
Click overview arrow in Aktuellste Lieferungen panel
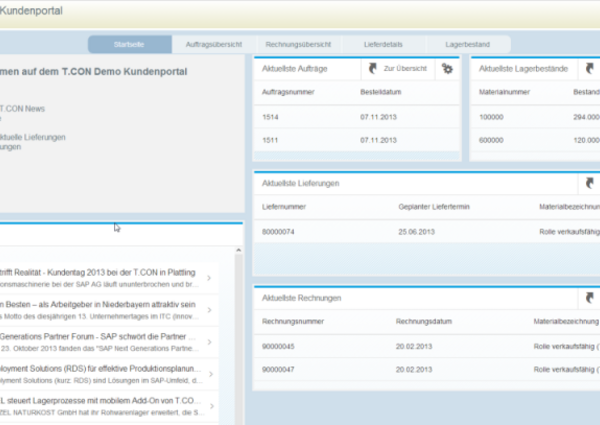pyautogui.click(x=590, y=184)
